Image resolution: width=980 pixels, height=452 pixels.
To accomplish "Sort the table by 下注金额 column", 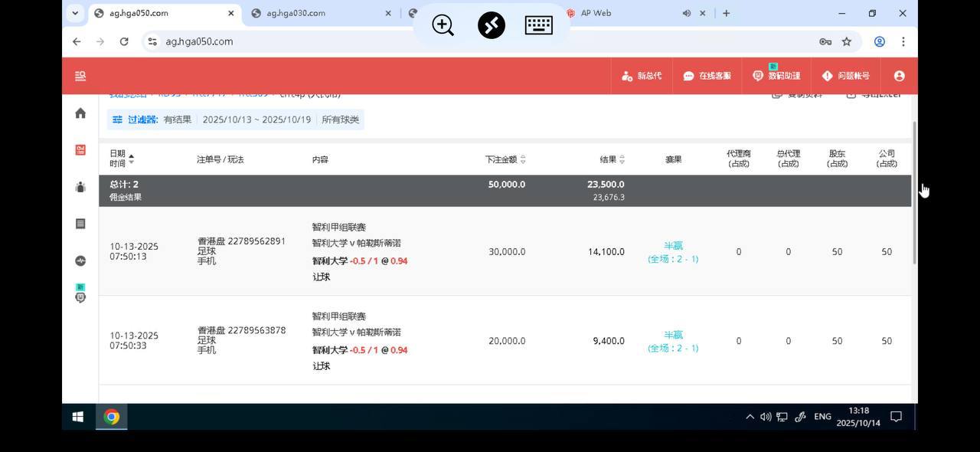I will pyautogui.click(x=523, y=159).
